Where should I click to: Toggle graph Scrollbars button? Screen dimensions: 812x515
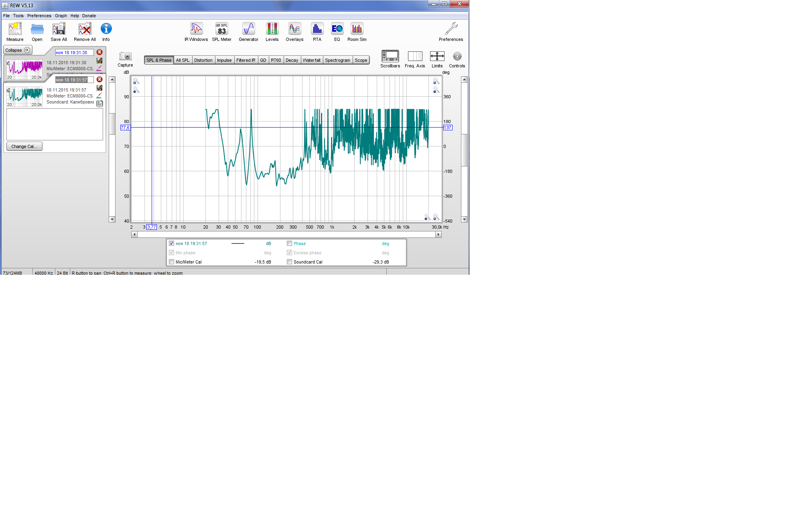point(390,57)
